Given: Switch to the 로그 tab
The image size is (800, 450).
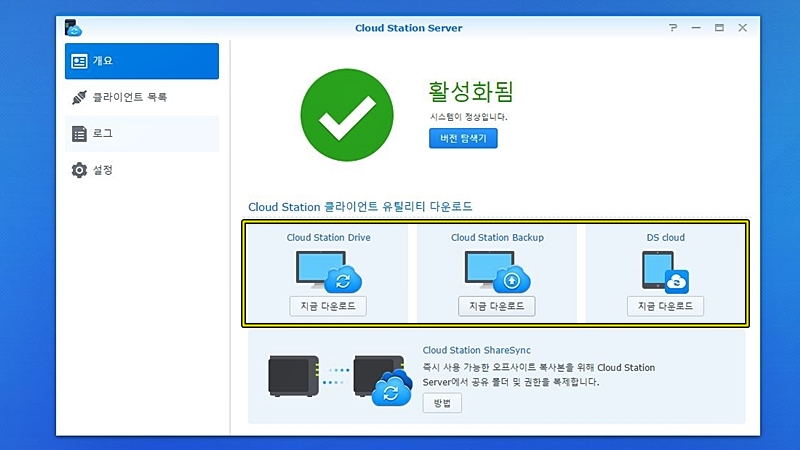Looking at the screenshot, I should (142, 134).
